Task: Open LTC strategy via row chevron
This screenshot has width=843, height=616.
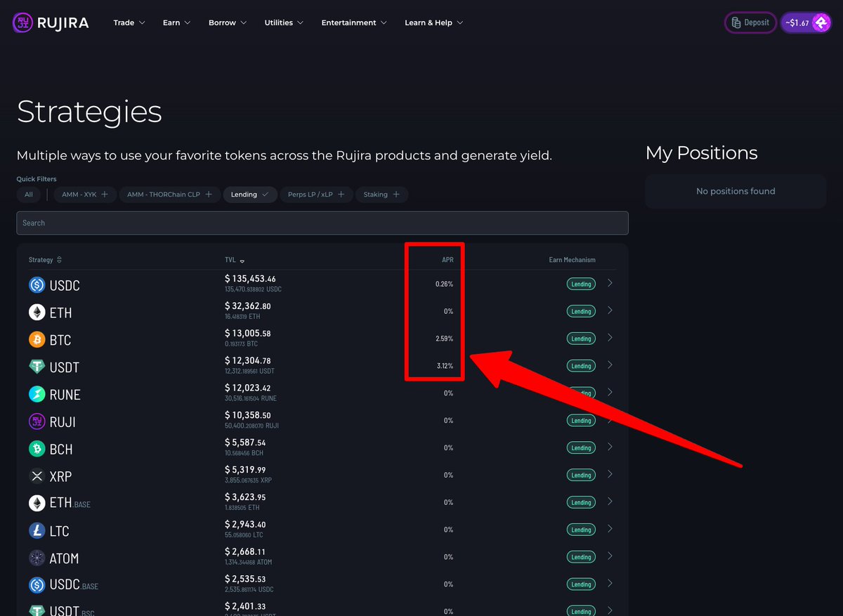Action: (x=610, y=529)
